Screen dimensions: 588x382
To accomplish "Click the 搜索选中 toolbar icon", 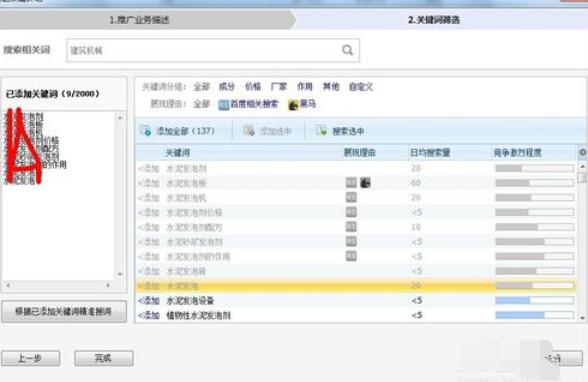I will (322, 130).
